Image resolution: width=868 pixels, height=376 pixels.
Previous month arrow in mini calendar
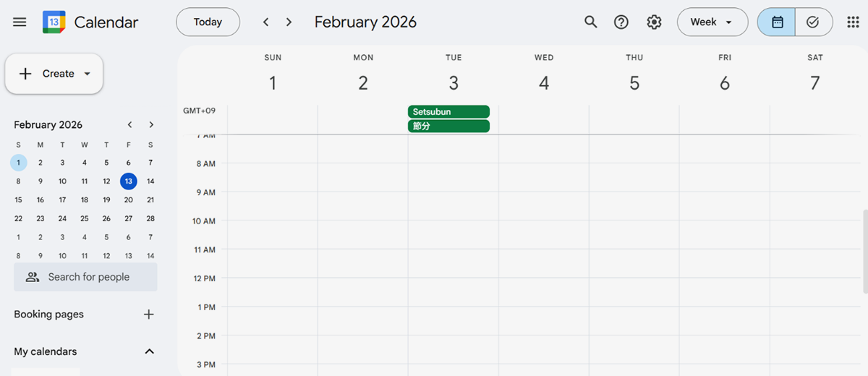pos(129,124)
